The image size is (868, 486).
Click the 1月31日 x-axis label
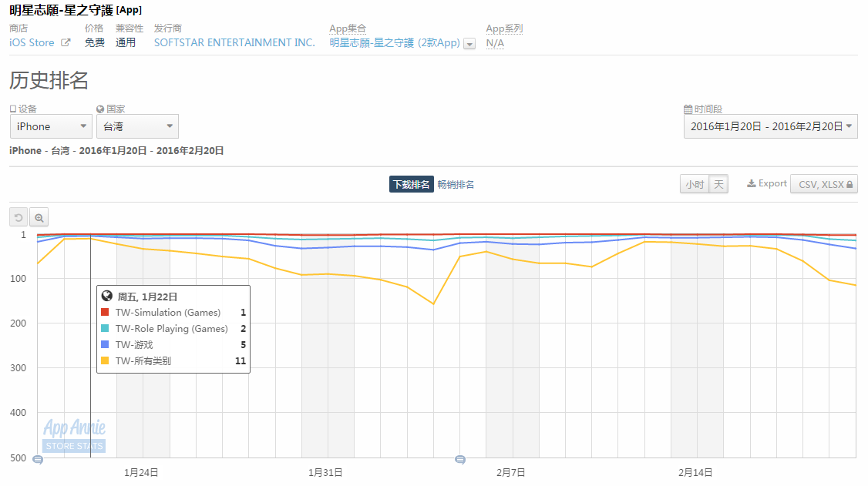[x=325, y=473]
